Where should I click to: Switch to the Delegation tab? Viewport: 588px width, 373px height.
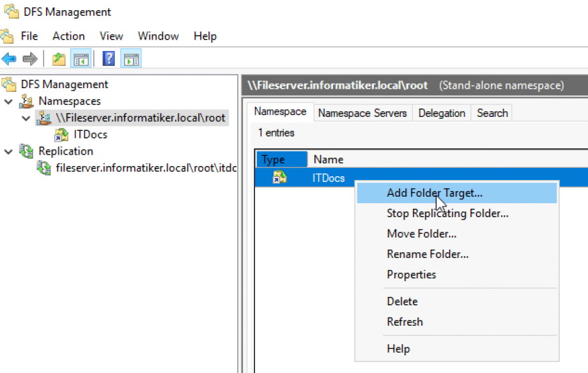442,113
